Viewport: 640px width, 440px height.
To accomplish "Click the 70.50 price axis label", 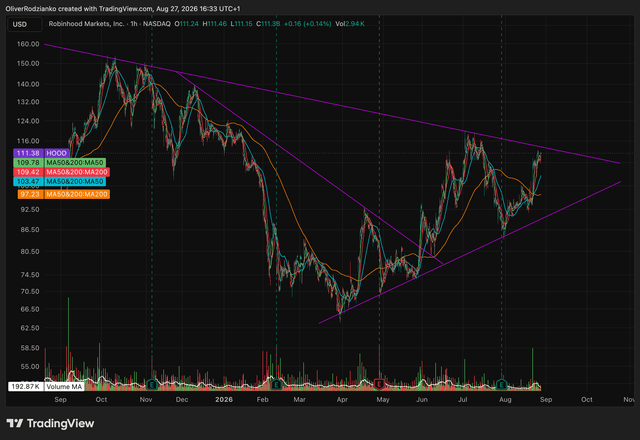I will (x=30, y=291).
